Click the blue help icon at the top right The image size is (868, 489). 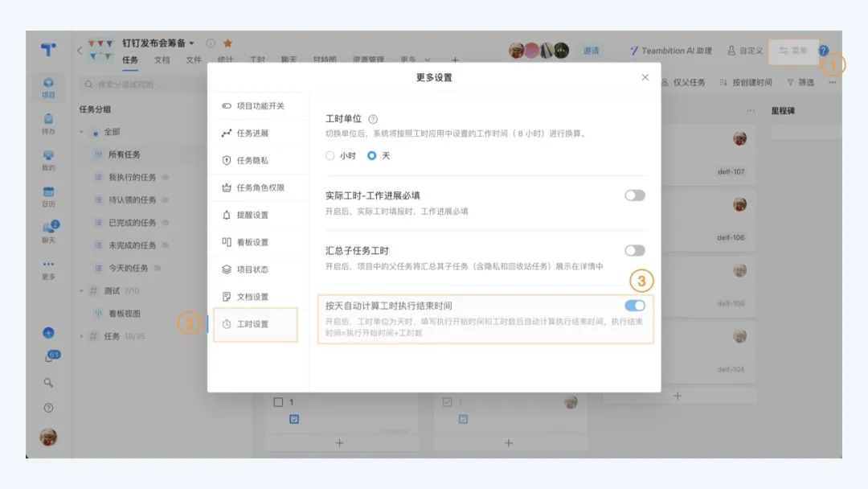(824, 51)
